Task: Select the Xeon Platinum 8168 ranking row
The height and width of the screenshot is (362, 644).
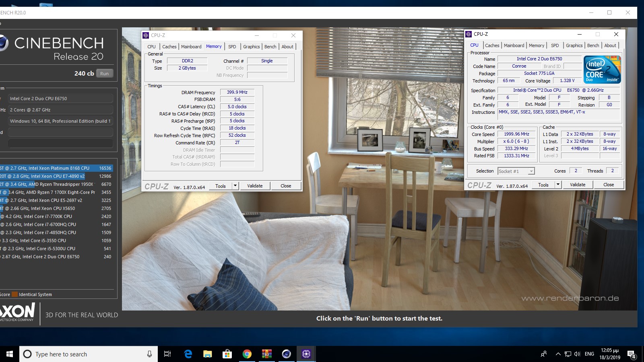Action: pos(56,168)
